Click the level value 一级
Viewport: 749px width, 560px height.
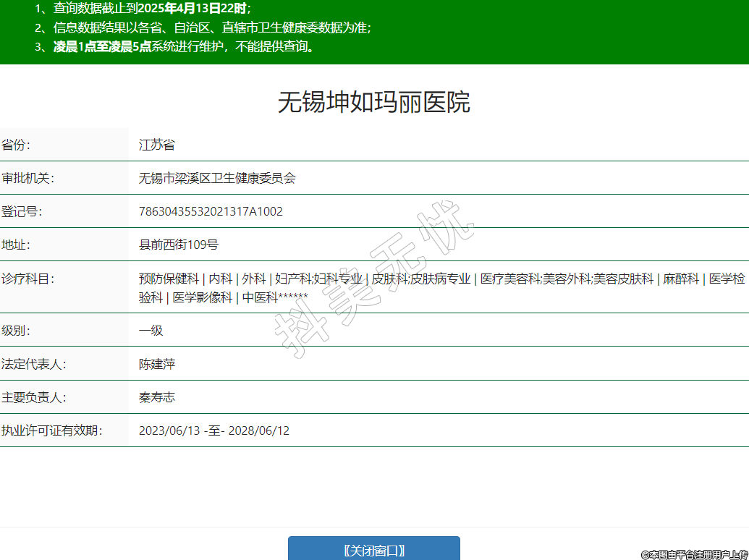click(151, 331)
